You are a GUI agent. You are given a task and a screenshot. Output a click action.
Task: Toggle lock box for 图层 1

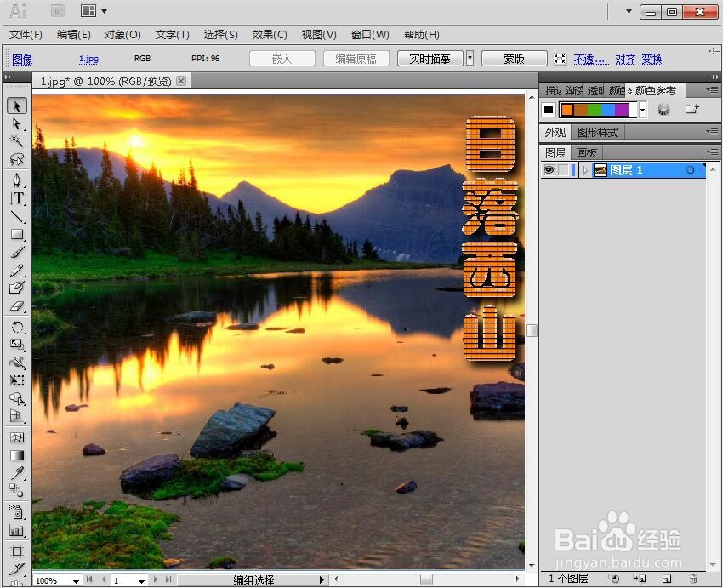coord(563,170)
